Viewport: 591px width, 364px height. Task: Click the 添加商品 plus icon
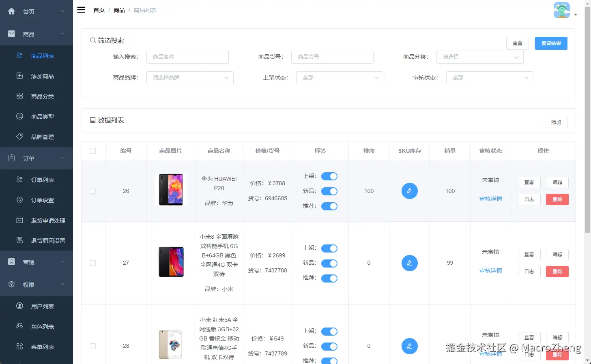coord(19,76)
